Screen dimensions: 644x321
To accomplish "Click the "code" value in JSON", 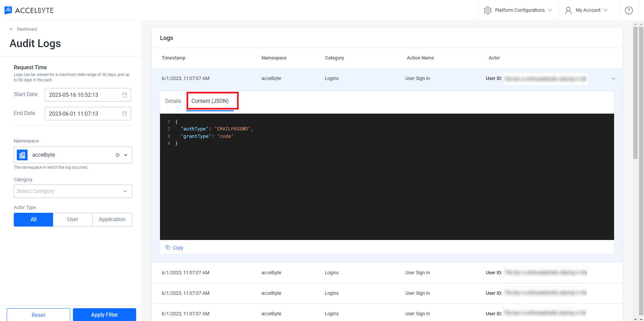I will [x=225, y=136].
